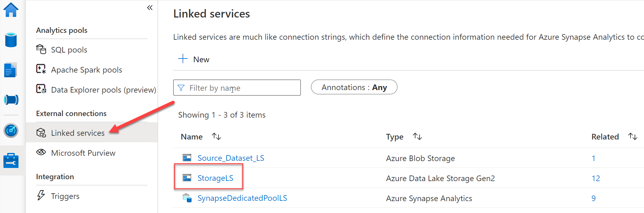Open SQL pools page
644x213 pixels.
pyautogui.click(x=69, y=50)
